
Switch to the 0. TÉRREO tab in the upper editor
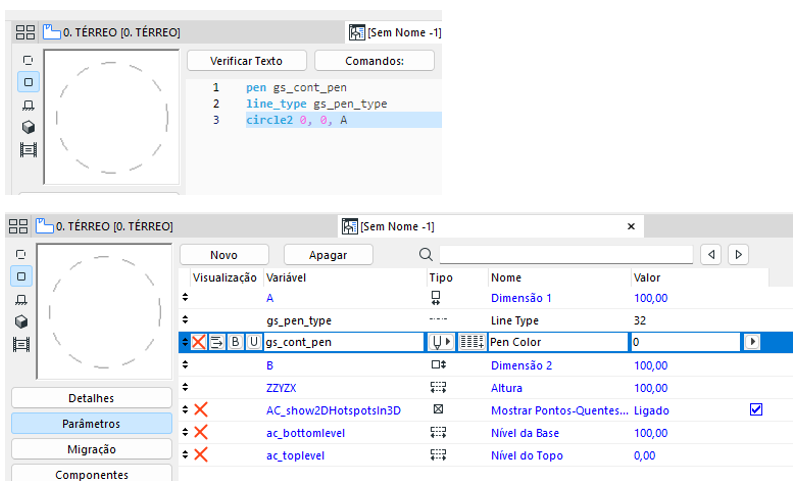pos(112,32)
